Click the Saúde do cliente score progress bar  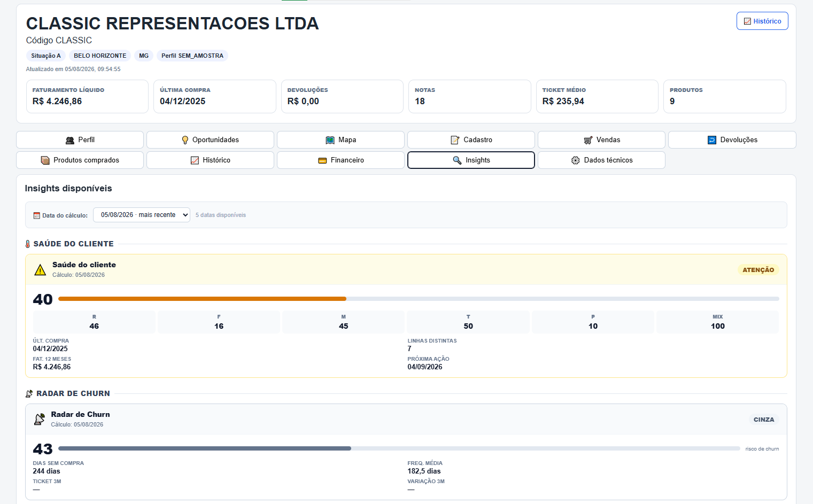[419, 299]
